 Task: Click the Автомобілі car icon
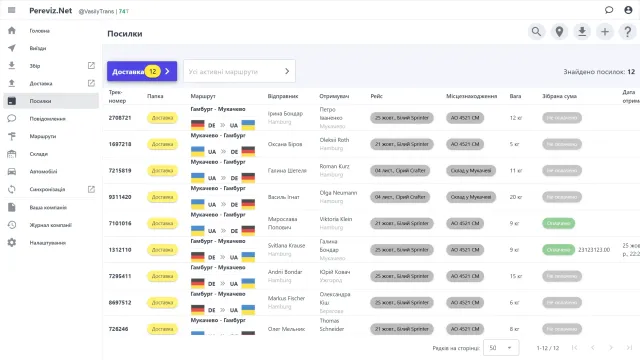pyautogui.click(x=12, y=171)
